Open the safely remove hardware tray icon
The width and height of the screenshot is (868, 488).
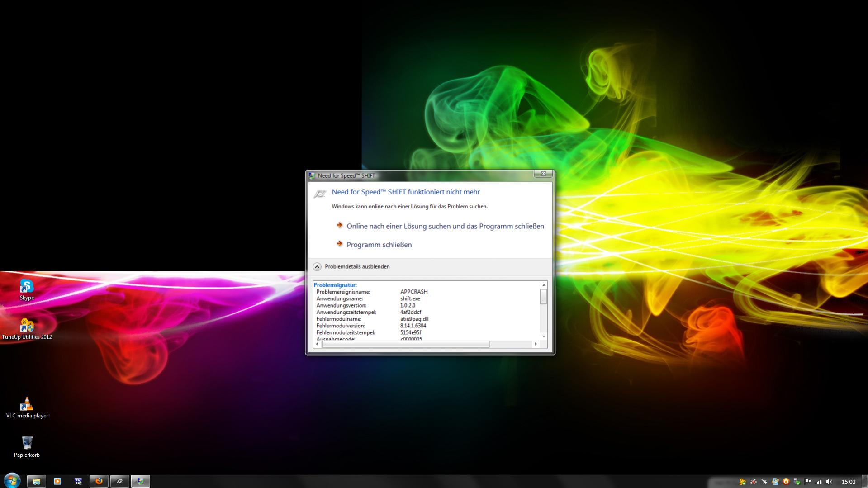coord(797,482)
